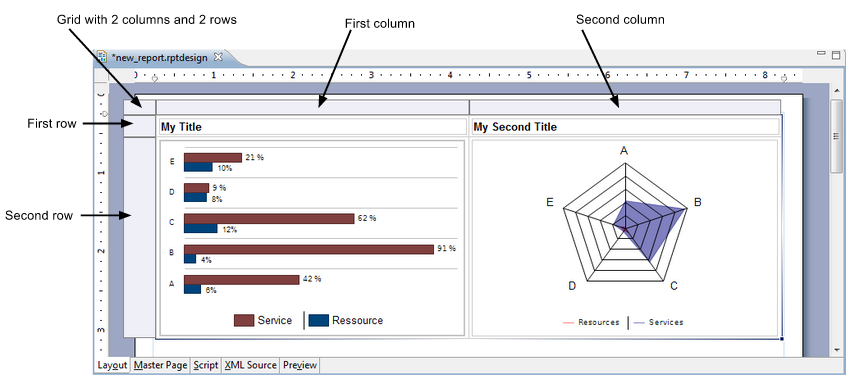Switch to the Layout tab
This screenshot has width=854, height=383.
point(112,365)
